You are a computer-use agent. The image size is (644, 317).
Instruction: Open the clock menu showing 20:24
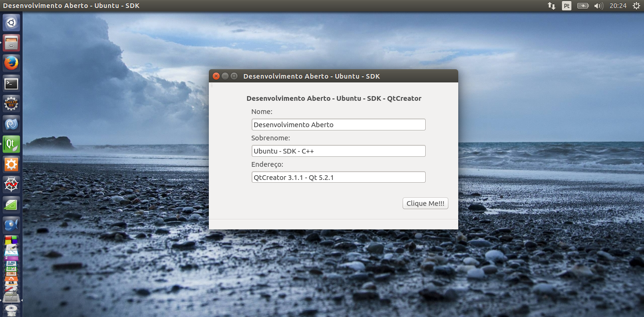[x=618, y=6]
